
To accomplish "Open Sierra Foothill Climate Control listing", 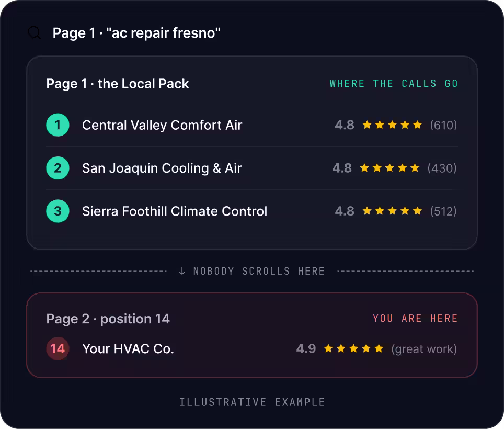I will tap(175, 211).
